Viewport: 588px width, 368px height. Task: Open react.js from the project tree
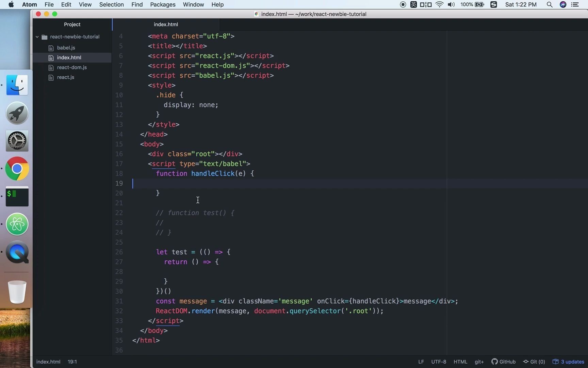[x=66, y=77]
